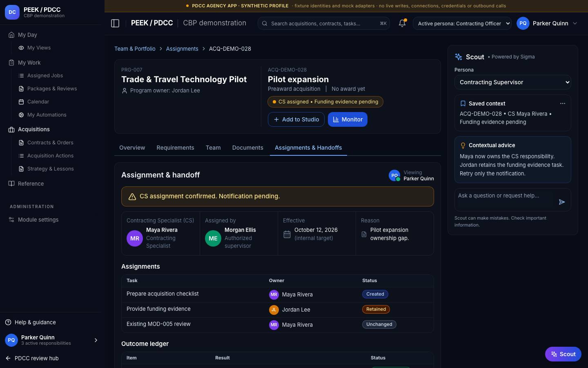
Task: Toggle the sidebar panel icon
Action: click(115, 23)
